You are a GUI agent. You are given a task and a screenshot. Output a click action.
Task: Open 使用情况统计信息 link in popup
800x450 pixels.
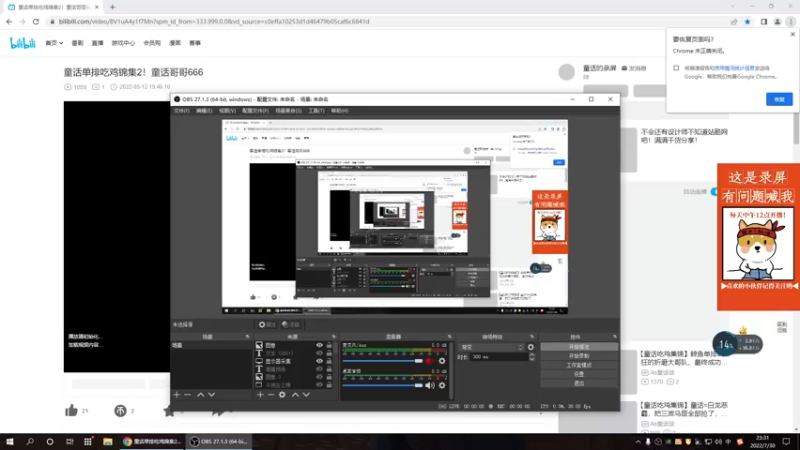(734, 68)
